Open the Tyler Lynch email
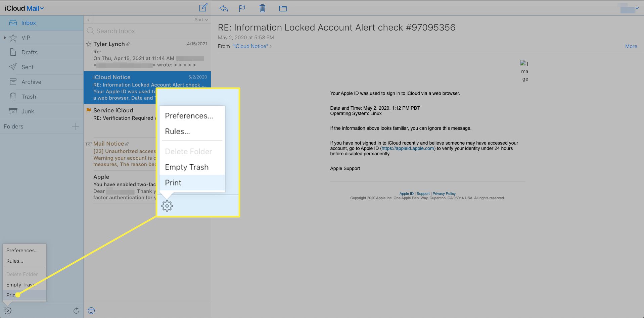Screen dimensions: 644x318 point(147,54)
